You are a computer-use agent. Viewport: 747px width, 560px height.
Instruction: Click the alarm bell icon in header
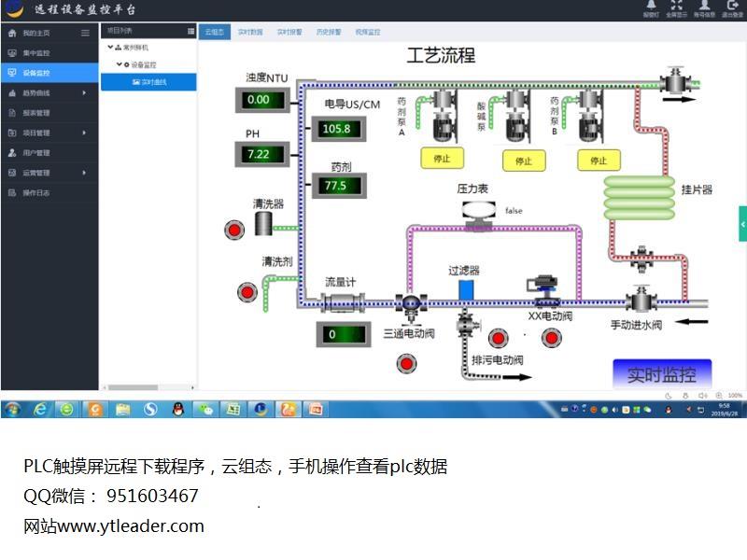pyautogui.click(x=651, y=6)
